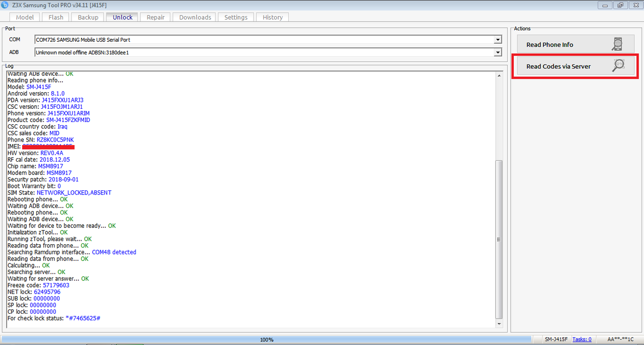Click the Waiting for server answer... line
The width and height of the screenshot is (644, 345).
48,279
